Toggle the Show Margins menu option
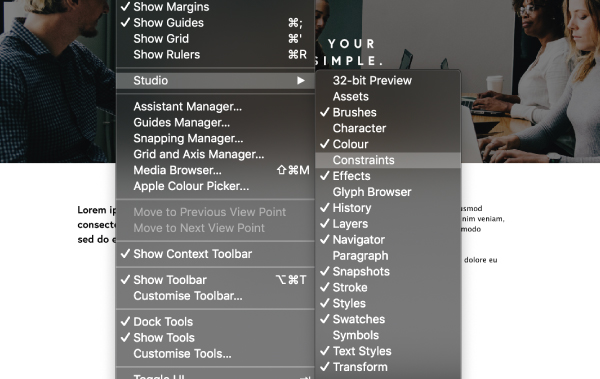The image size is (600, 379). pos(215,7)
